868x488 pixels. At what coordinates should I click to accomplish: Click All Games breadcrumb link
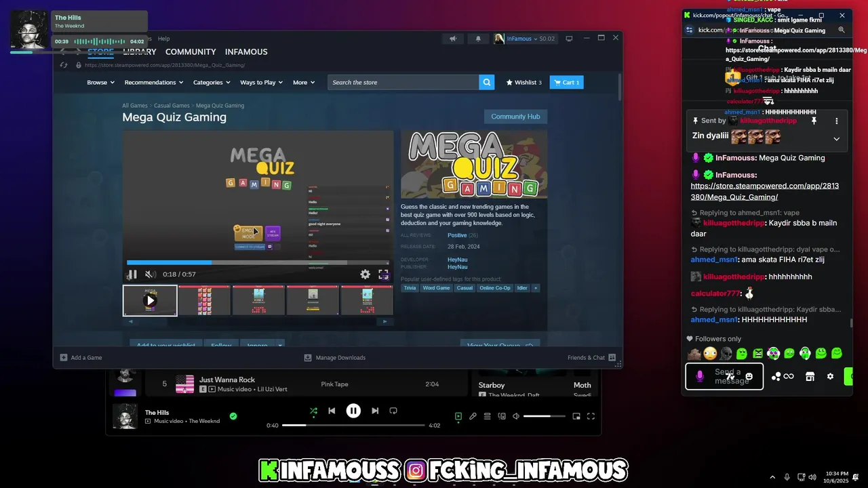click(135, 106)
